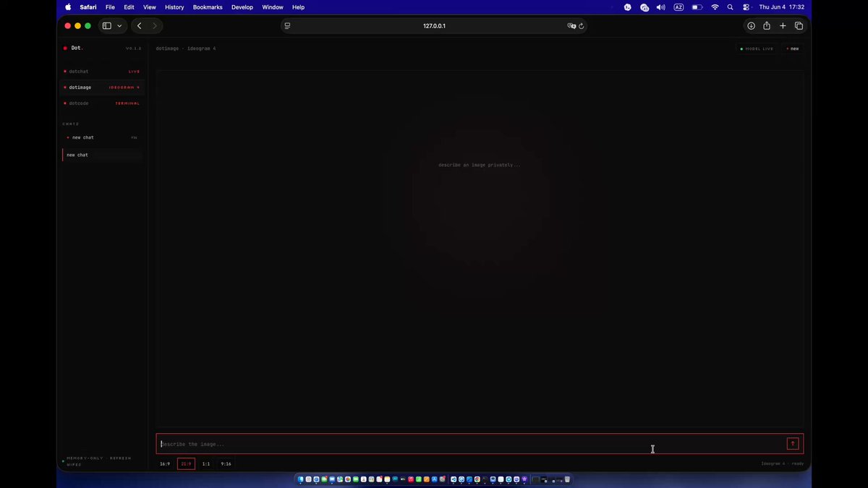
Task: Select the 9:16 aspect ratio
Action: (x=226, y=464)
